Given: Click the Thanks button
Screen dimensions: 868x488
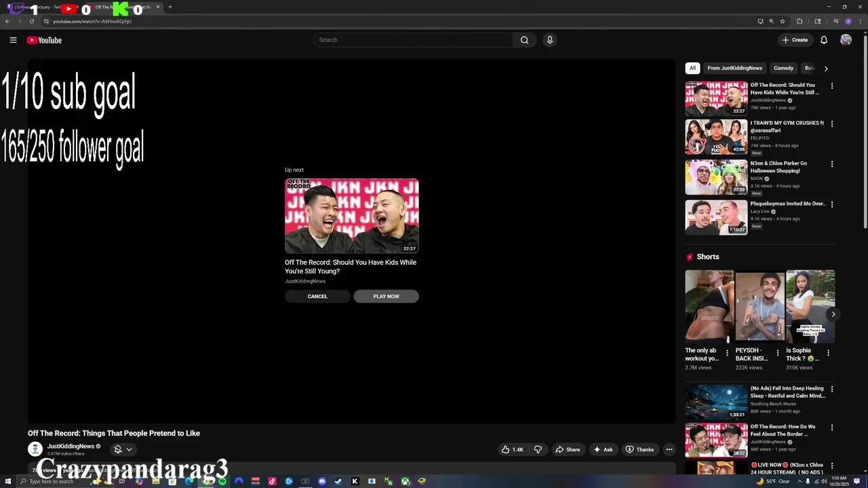Looking at the screenshot, I should (x=639, y=449).
